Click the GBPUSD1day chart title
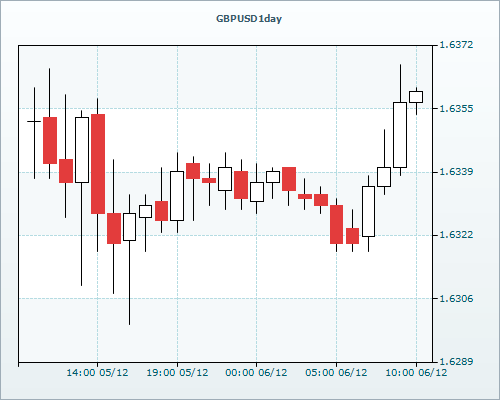The width and height of the screenshot is (500, 400). [x=249, y=19]
